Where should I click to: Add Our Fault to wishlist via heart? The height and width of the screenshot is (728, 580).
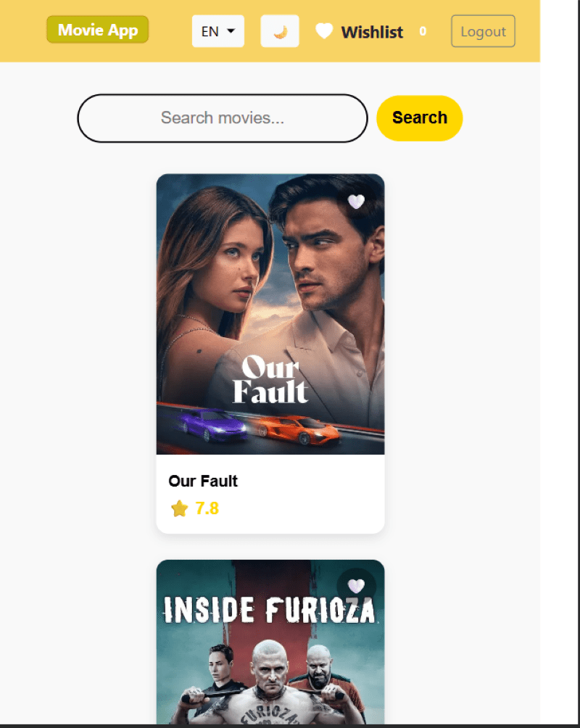(x=356, y=202)
